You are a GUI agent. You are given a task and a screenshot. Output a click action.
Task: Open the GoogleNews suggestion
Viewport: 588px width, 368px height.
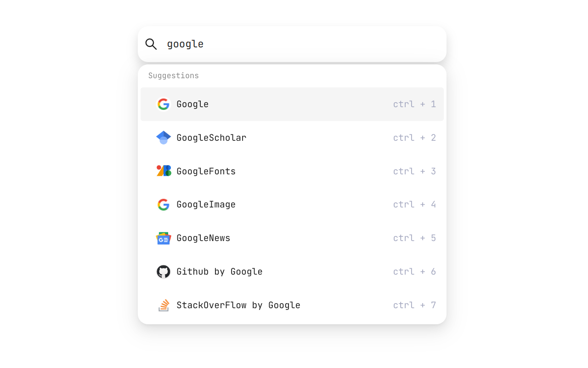click(203, 238)
